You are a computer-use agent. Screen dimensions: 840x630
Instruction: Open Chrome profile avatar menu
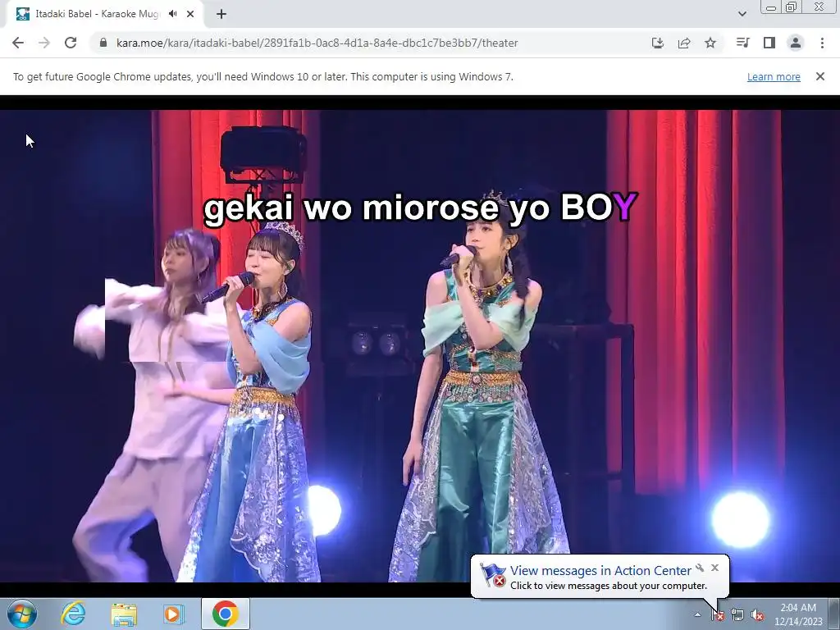click(x=796, y=43)
